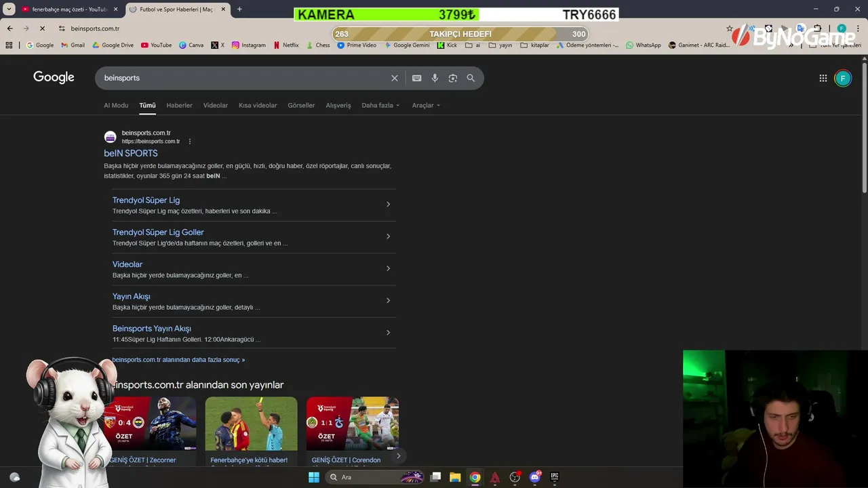Open the Google apps grid icon
This screenshot has height=488, width=868.
point(823,78)
